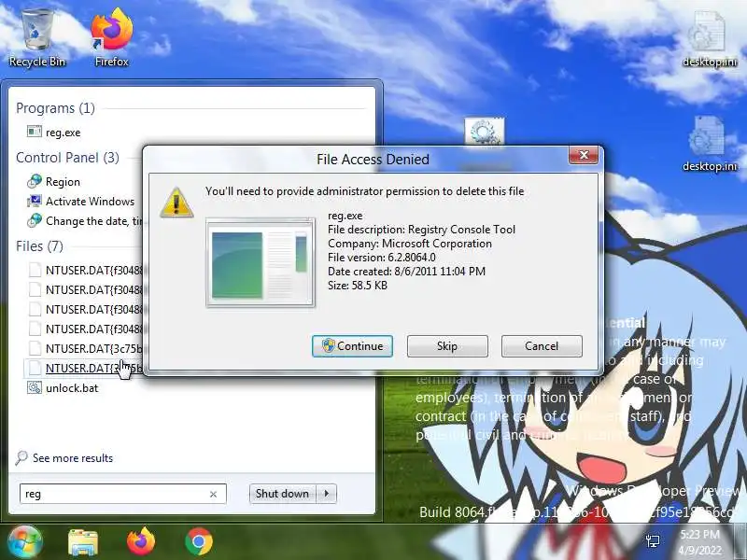Open File Explorer from the taskbar
Viewport: 747px width, 560px height.
83,542
